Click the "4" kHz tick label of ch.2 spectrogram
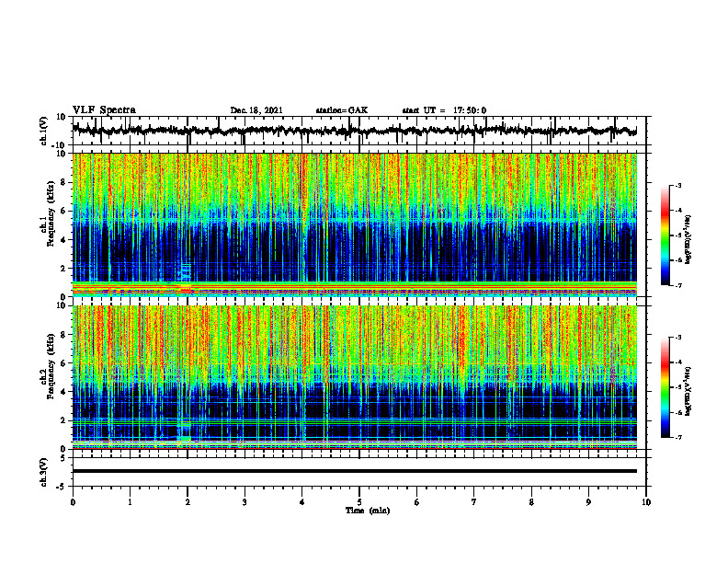Viewport: 728px width, 563px height. (x=64, y=392)
